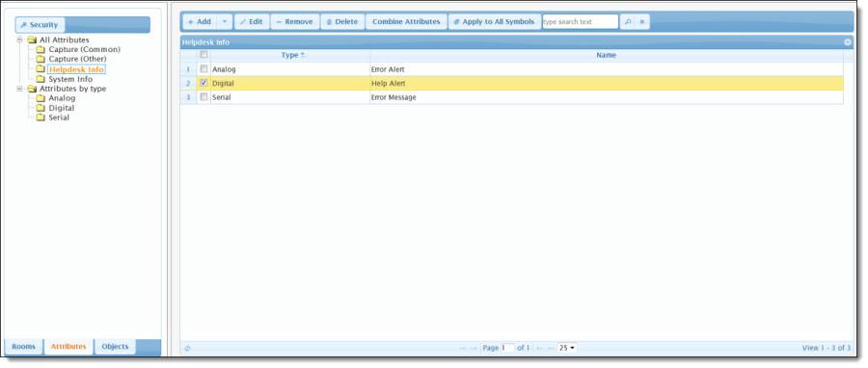The image size is (868, 368).
Task: Focus the search text field
Action: 580,22
